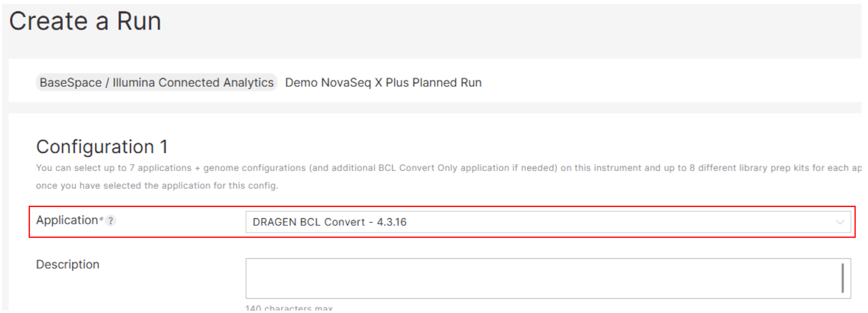Click the Configuration 1 section heading
Image resolution: width=868 pixels, height=313 pixels.
point(102,147)
